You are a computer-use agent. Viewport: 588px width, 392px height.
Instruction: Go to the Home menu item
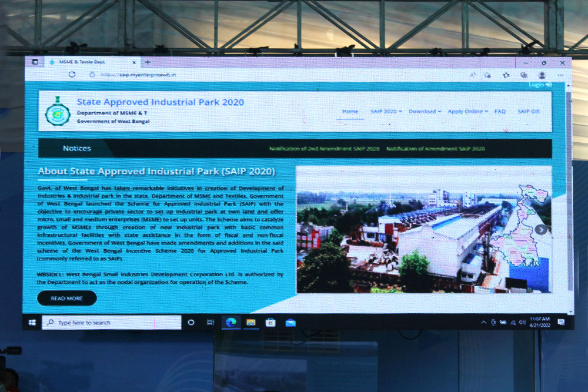pyautogui.click(x=350, y=112)
